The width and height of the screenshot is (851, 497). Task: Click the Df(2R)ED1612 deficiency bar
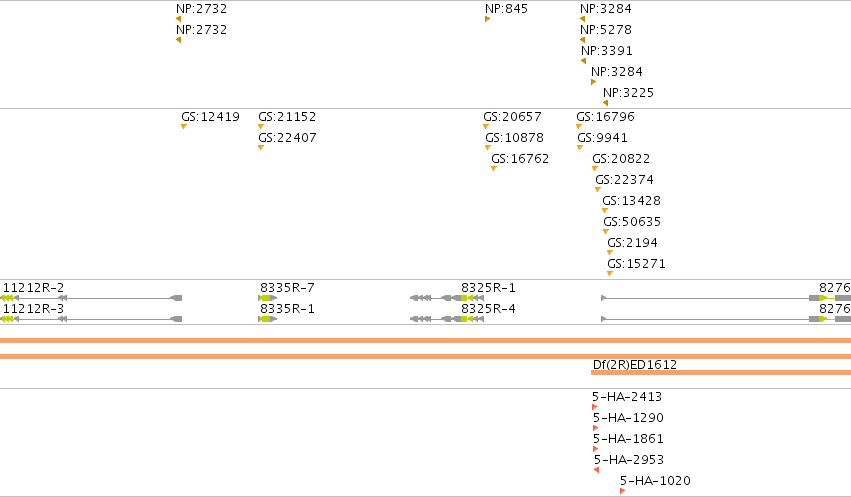pyautogui.click(x=721, y=372)
